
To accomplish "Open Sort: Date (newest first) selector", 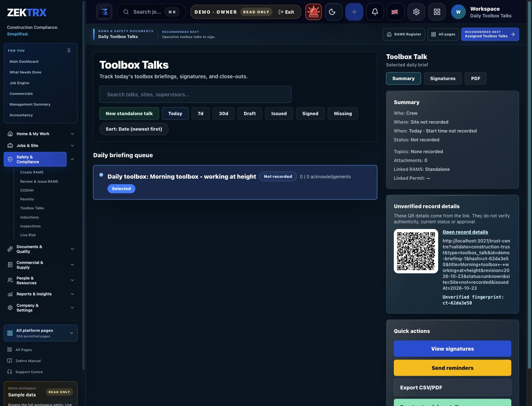I will 134,129.
